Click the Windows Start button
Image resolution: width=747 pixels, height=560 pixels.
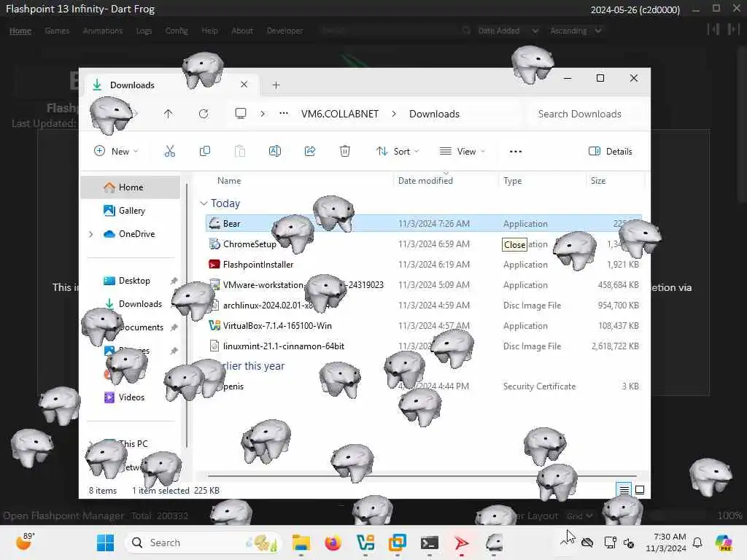[x=105, y=542]
